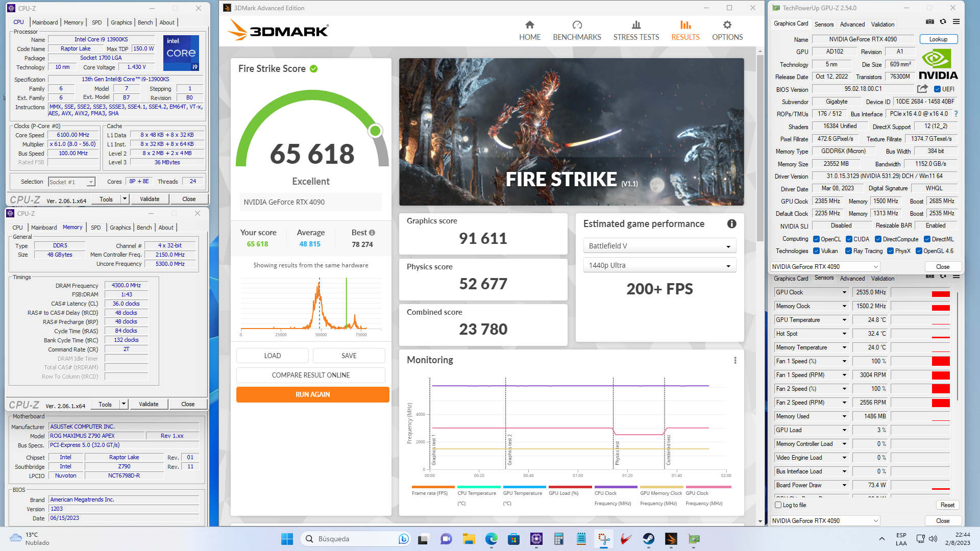Open the Validation tab in the GPU-Z Graphics Card window
This screenshot has width=980, height=551.
click(x=883, y=24)
